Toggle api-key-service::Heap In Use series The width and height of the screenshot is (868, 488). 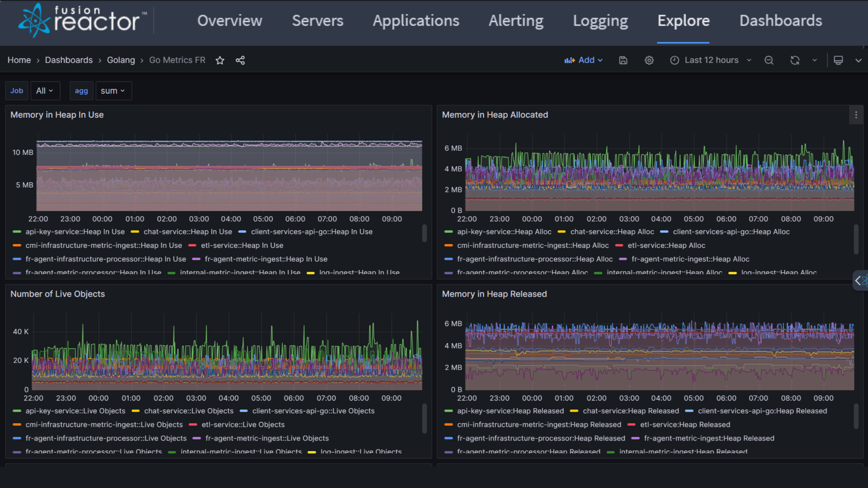(75, 232)
